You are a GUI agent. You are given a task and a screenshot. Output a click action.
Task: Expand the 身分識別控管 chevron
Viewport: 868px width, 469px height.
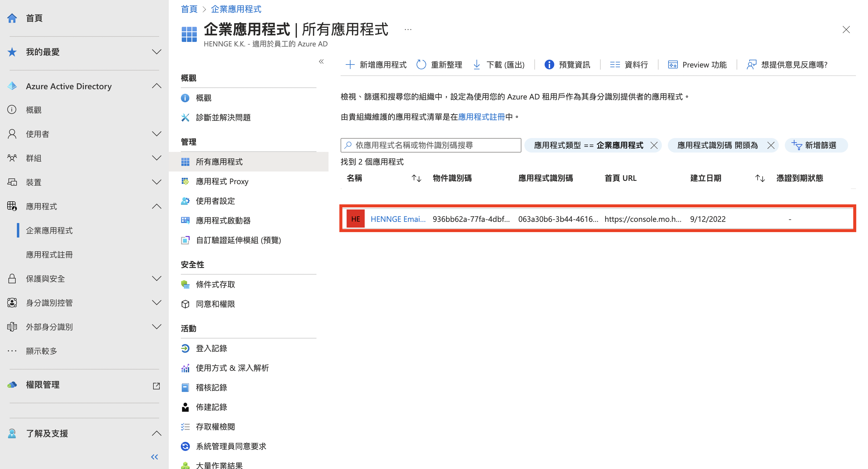[x=156, y=303]
